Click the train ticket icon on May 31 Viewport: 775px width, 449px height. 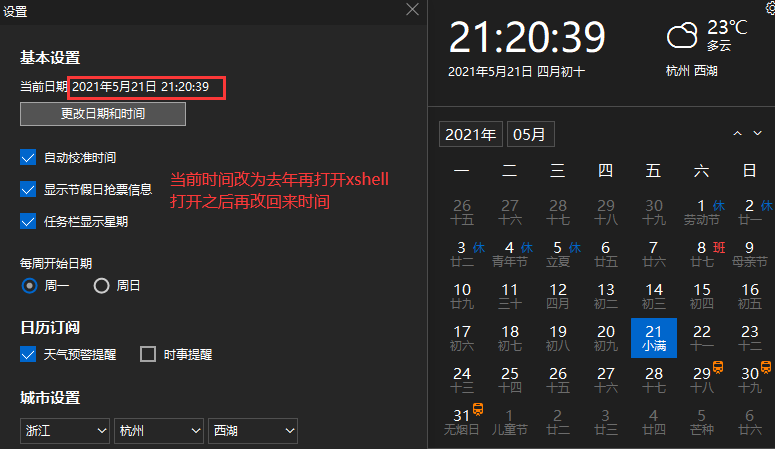click(477, 409)
